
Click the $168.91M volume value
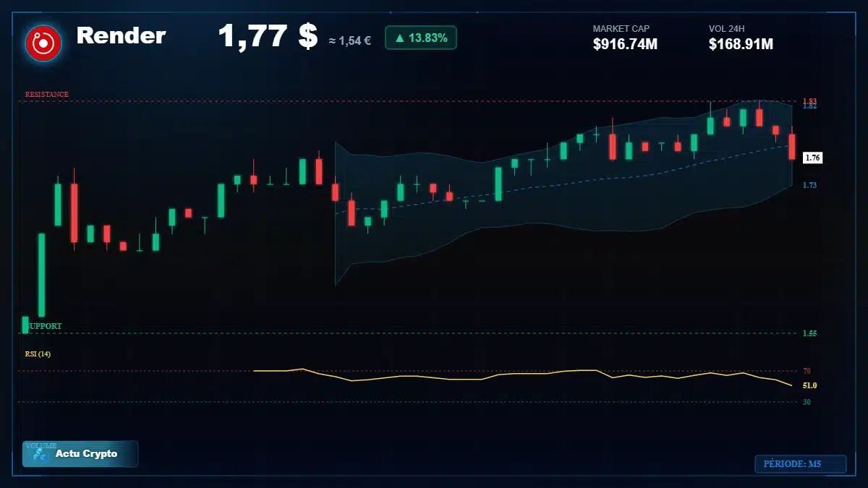coord(741,44)
